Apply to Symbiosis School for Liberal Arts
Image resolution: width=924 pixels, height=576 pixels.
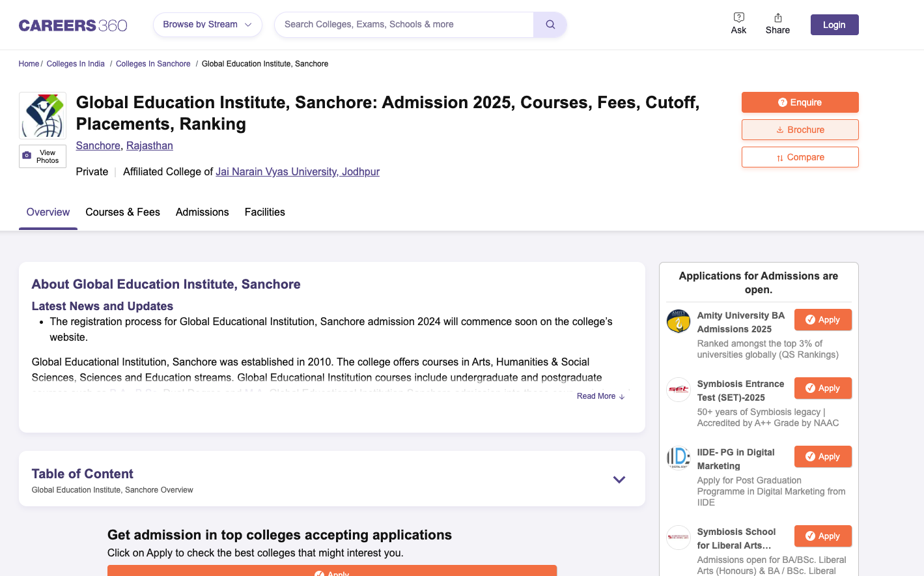[x=822, y=536]
